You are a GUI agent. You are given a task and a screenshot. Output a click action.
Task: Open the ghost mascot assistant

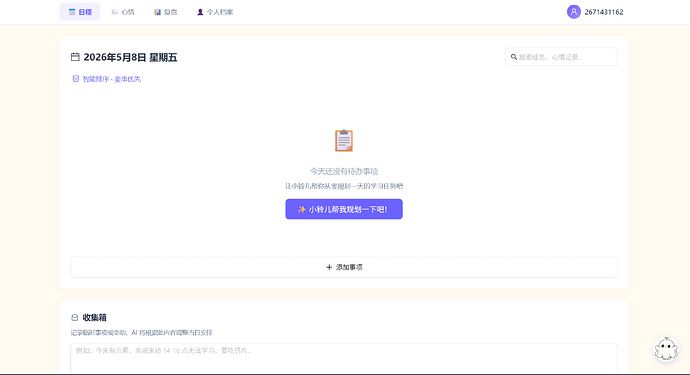(666, 349)
